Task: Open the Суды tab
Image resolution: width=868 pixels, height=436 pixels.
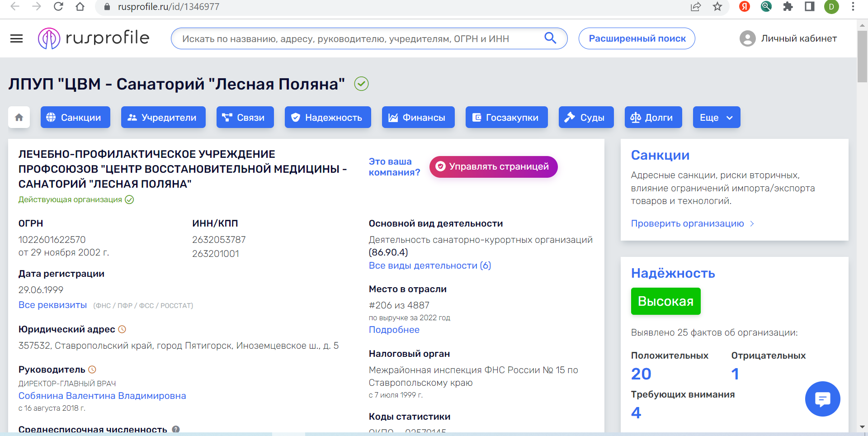Action: pyautogui.click(x=586, y=117)
